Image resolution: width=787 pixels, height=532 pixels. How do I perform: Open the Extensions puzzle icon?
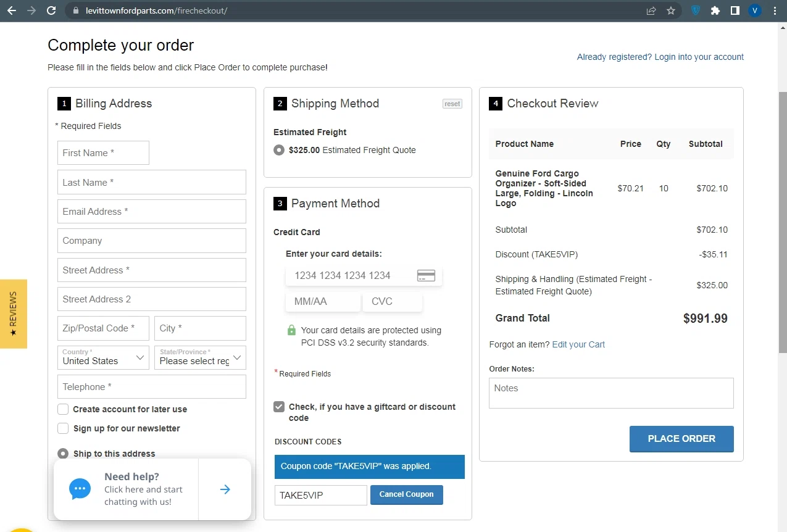coord(715,10)
